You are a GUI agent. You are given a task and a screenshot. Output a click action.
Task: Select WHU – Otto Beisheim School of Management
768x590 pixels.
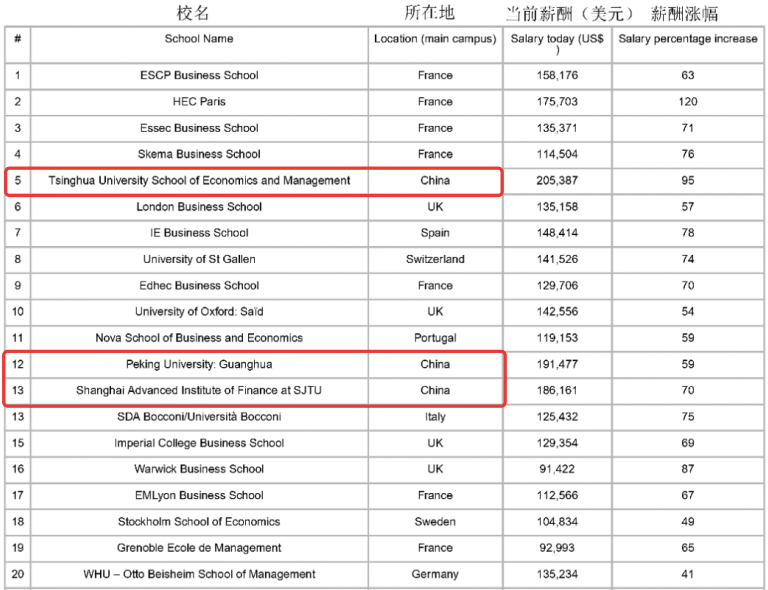(199, 574)
